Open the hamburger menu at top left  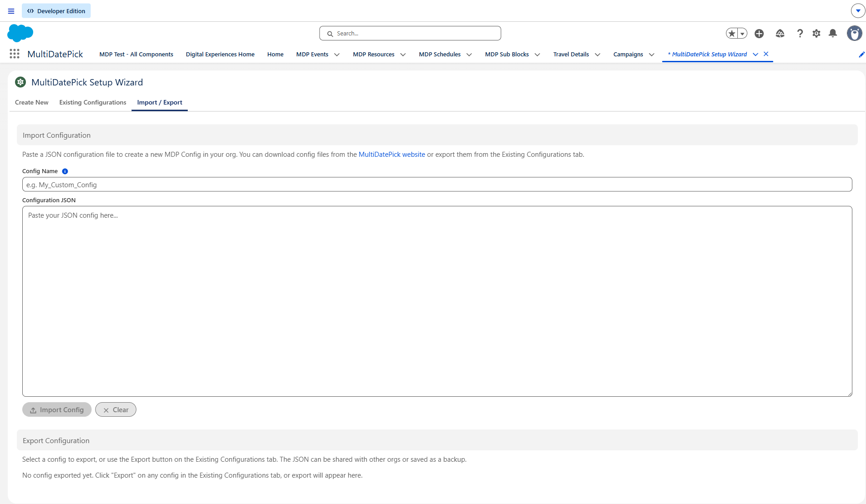[x=11, y=11]
